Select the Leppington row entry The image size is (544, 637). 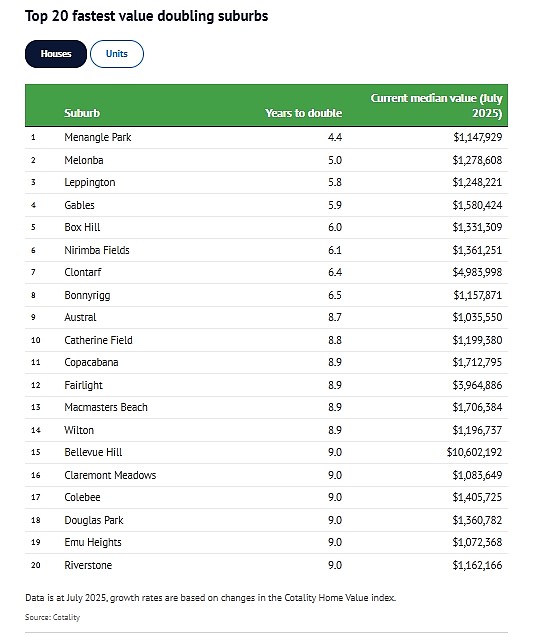(267, 182)
